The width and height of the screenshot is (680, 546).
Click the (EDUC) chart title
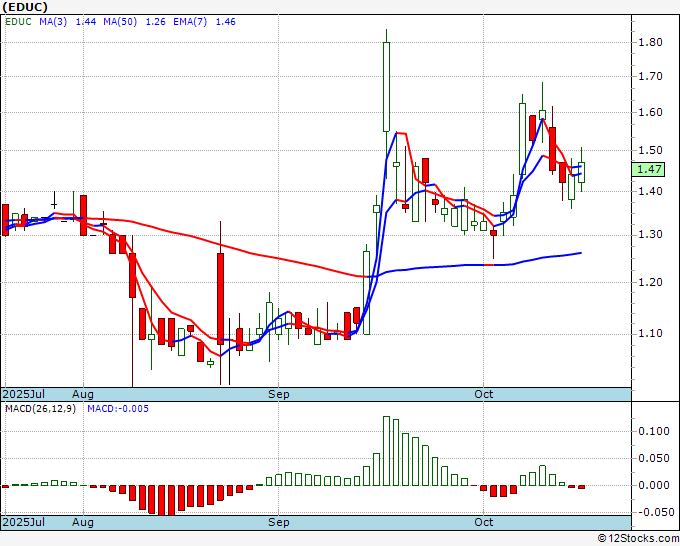click(25, 7)
